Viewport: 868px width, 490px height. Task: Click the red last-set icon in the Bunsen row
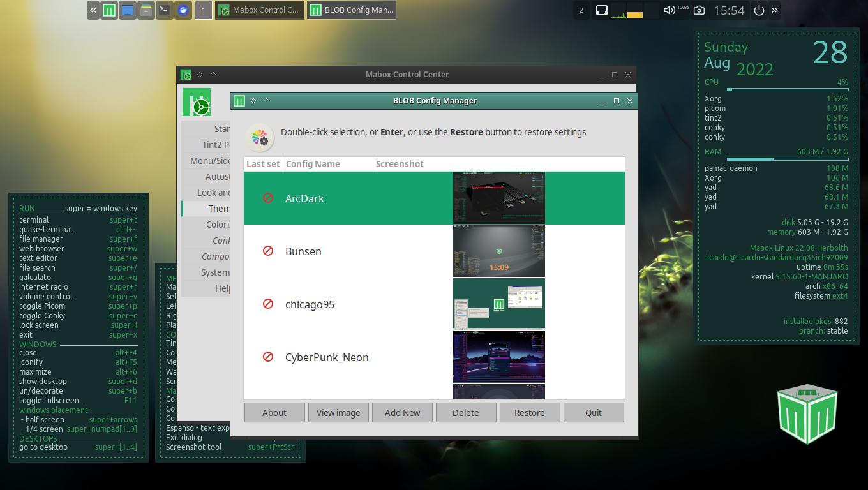268,251
